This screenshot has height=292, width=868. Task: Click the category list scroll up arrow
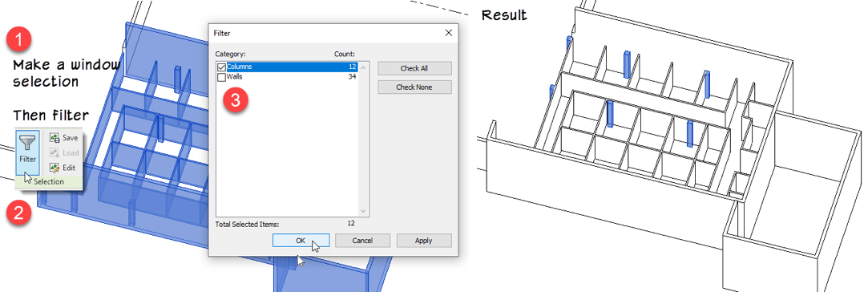[x=364, y=67]
